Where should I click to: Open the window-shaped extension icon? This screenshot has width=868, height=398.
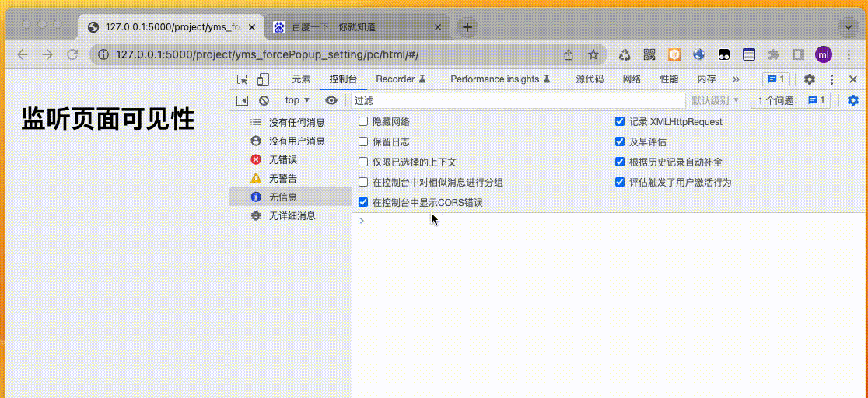(x=749, y=54)
